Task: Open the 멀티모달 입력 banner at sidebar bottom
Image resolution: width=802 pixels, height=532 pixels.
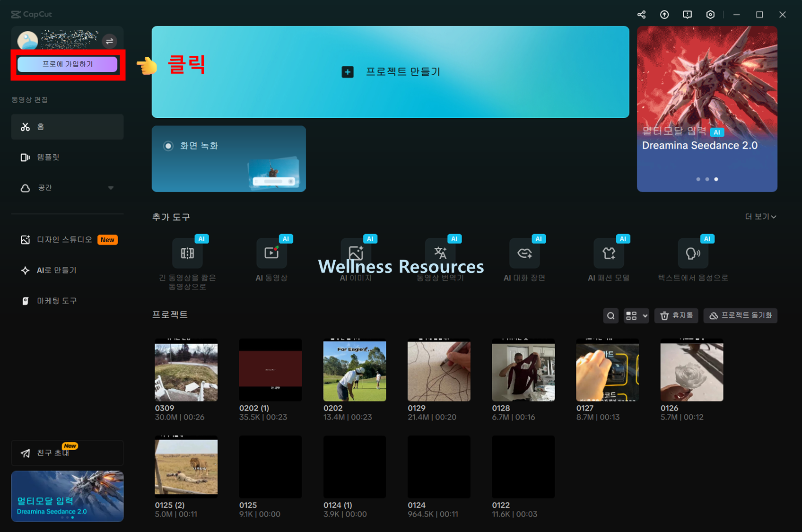Action: click(x=68, y=496)
